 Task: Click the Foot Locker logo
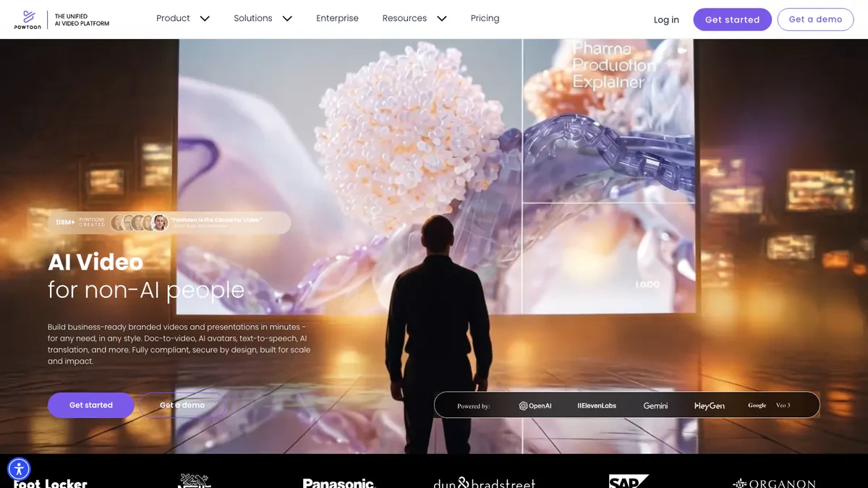click(x=51, y=483)
